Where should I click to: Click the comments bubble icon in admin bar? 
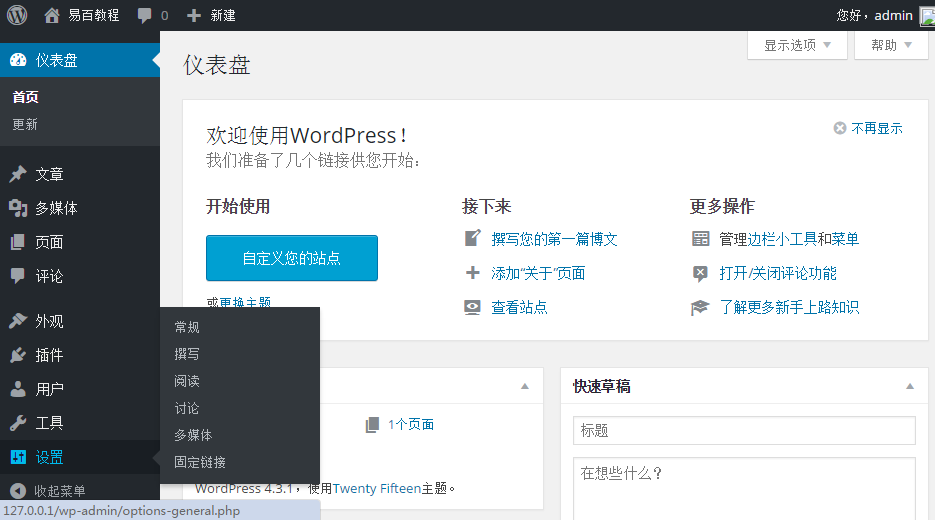144,16
